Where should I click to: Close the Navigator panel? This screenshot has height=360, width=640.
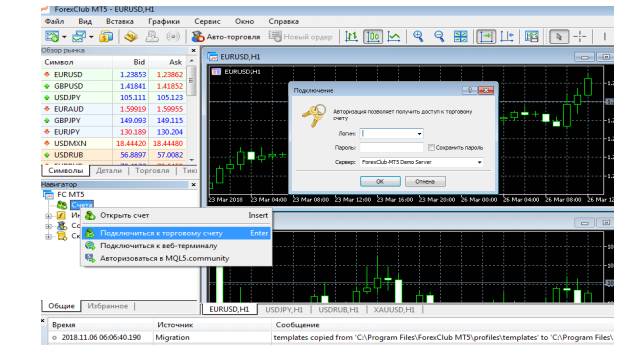click(x=193, y=184)
